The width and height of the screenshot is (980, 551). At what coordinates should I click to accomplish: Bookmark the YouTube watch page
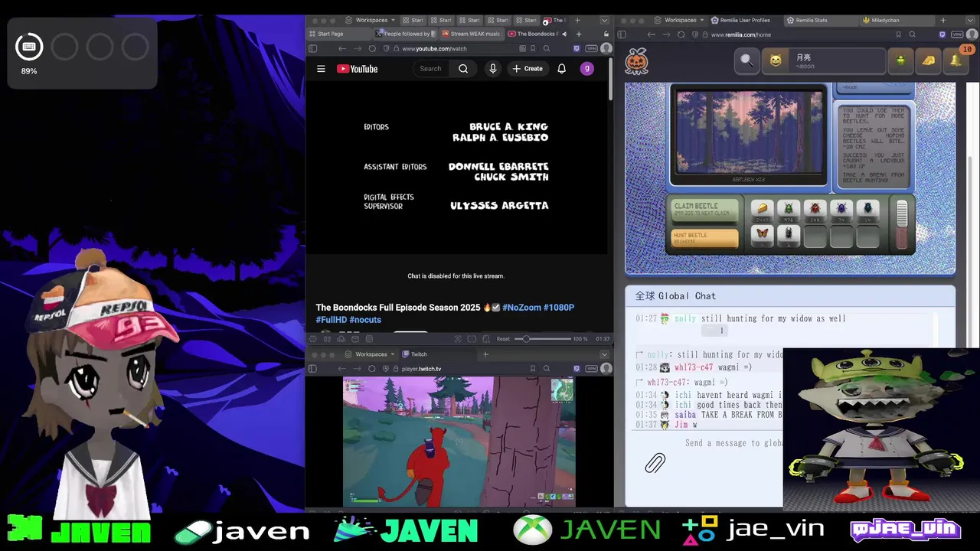[534, 48]
